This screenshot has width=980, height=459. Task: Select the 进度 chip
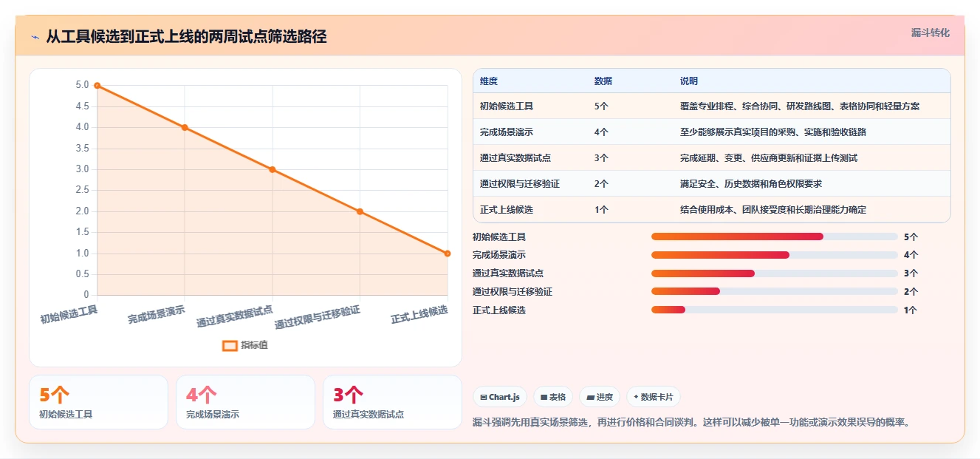[x=600, y=397]
